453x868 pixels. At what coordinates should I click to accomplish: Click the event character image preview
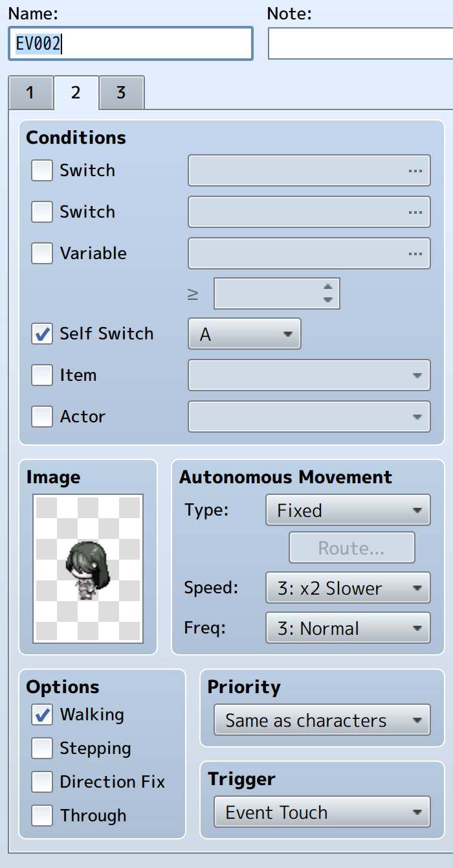tap(88, 569)
